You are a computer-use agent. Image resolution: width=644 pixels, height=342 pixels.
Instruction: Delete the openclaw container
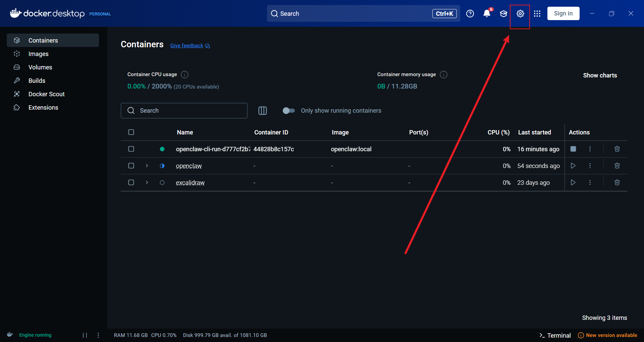[x=617, y=166]
